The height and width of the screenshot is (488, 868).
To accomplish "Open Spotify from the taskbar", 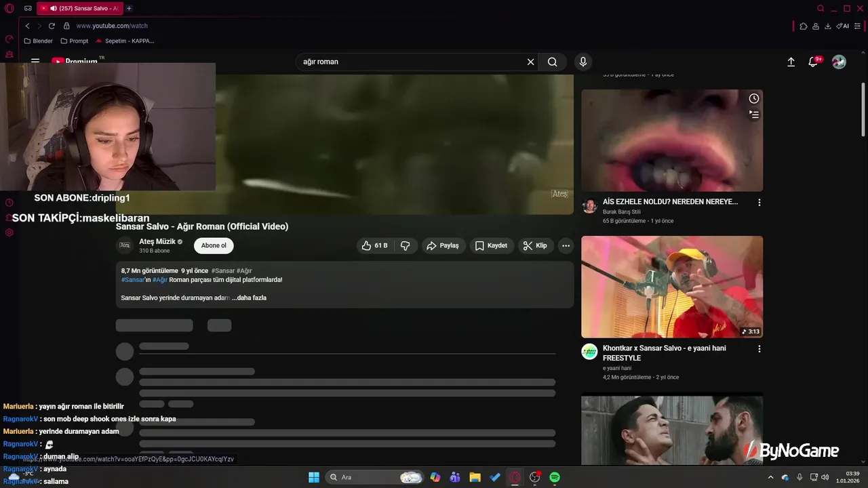I will coord(555,477).
